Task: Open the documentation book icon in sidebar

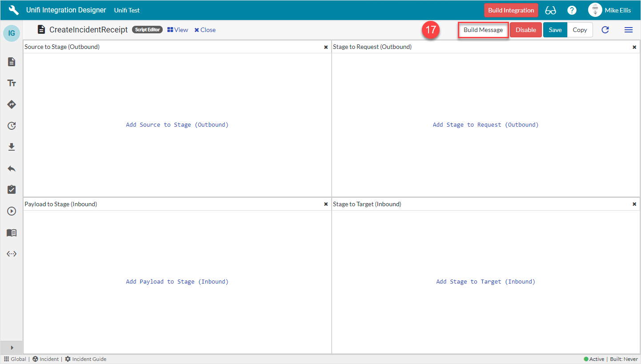Action: tap(11, 232)
